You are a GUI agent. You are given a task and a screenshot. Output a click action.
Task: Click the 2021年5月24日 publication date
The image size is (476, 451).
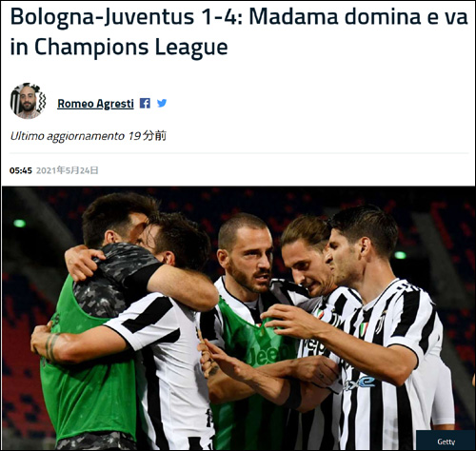pos(67,170)
